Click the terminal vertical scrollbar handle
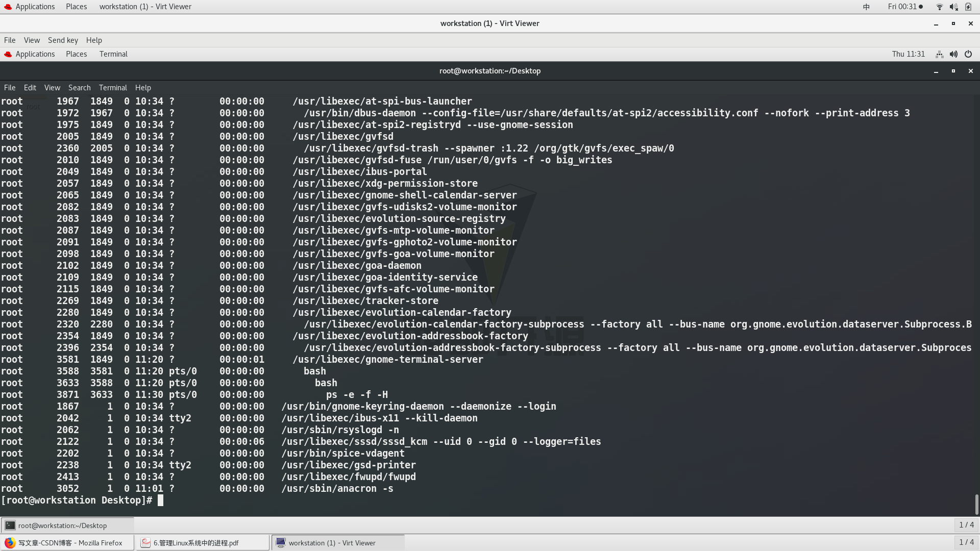 (x=976, y=504)
